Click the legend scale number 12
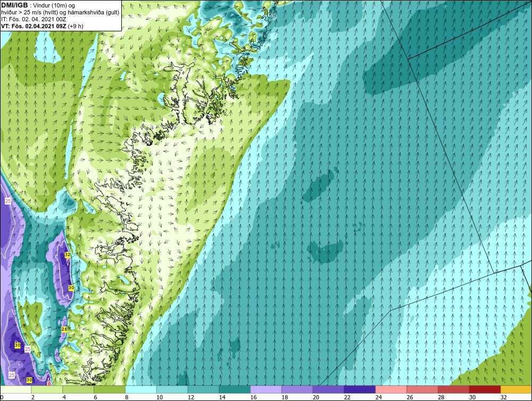Image resolution: width=532 pixels, height=401 pixels. 190,397
